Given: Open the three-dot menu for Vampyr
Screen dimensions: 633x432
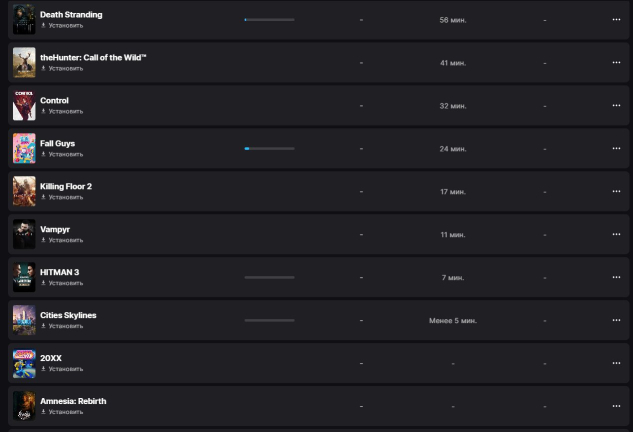Looking at the screenshot, I should click(x=616, y=234).
